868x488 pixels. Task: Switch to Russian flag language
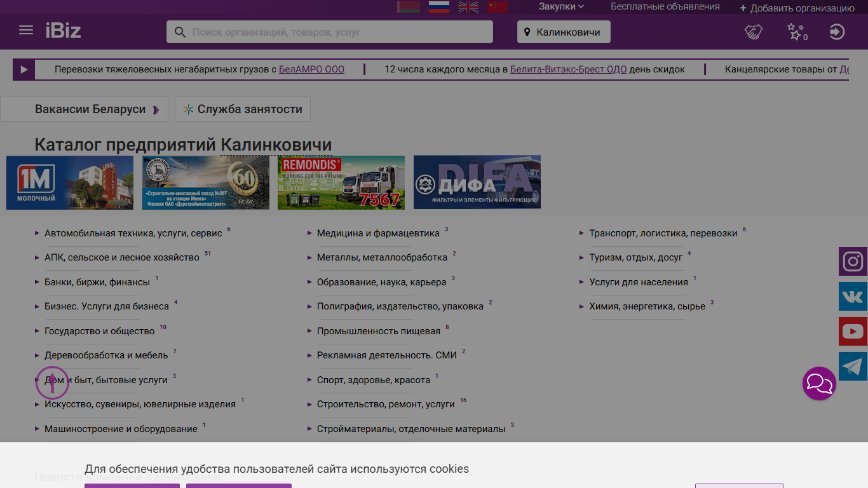[439, 7]
